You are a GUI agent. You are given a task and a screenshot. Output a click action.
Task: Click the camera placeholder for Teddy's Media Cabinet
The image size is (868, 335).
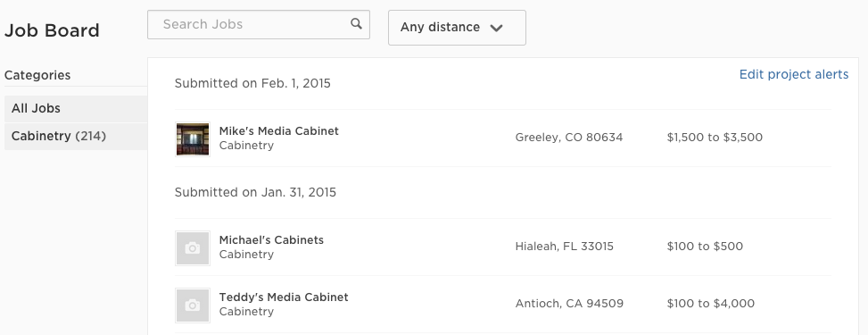click(x=193, y=306)
